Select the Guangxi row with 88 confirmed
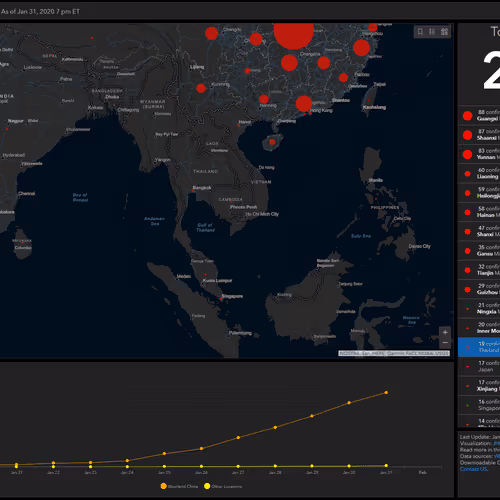This screenshot has width=500, height=500. (x=479, y=116)
